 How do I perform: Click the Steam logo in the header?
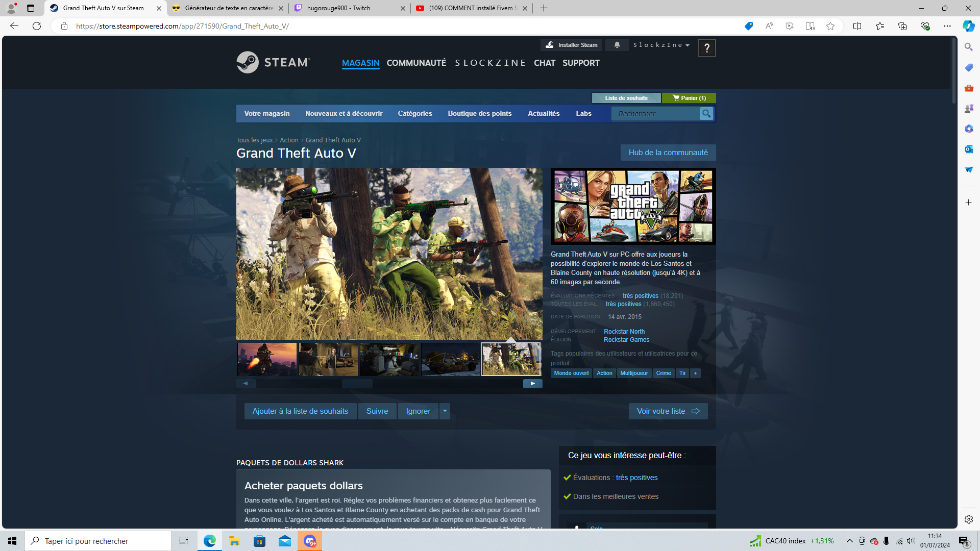(273, 62)
